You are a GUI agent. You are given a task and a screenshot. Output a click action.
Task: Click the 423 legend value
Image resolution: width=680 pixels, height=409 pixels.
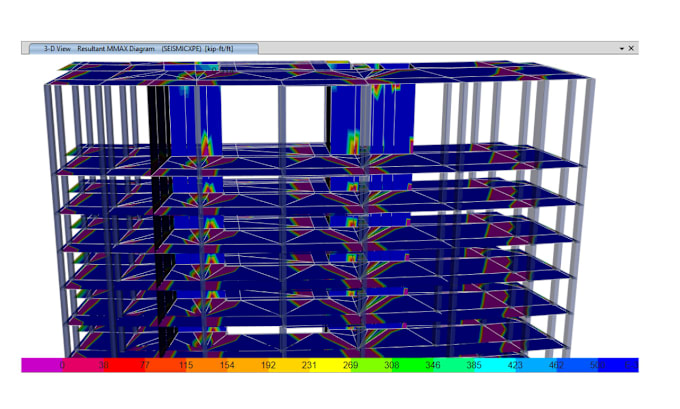point(515,365)
